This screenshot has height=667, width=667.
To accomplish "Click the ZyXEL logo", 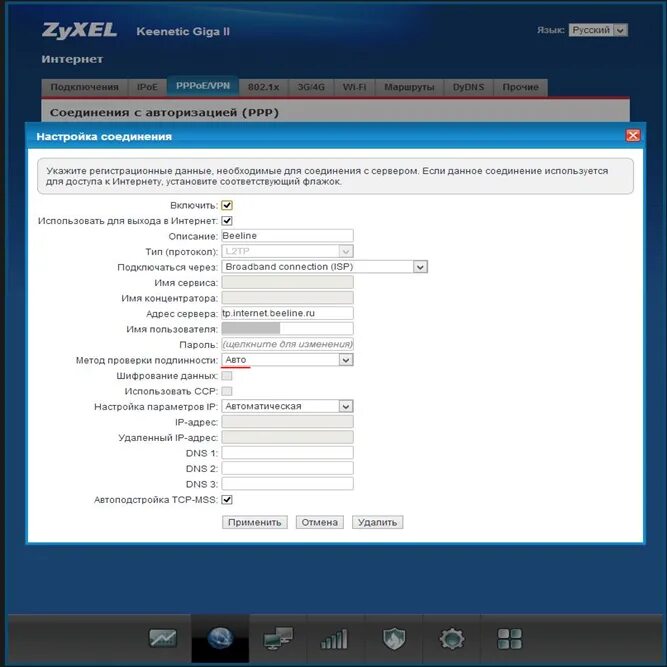I will tap(79, 31).
